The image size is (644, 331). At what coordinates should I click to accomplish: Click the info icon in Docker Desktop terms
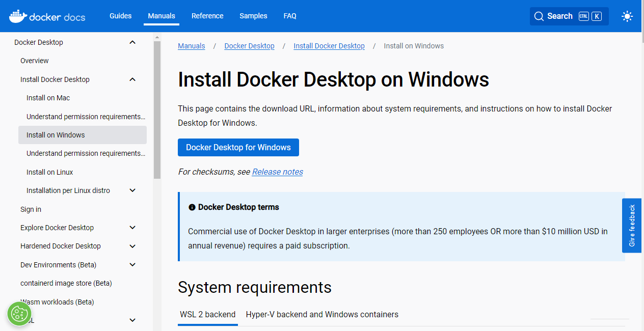(x=192, y=207)
